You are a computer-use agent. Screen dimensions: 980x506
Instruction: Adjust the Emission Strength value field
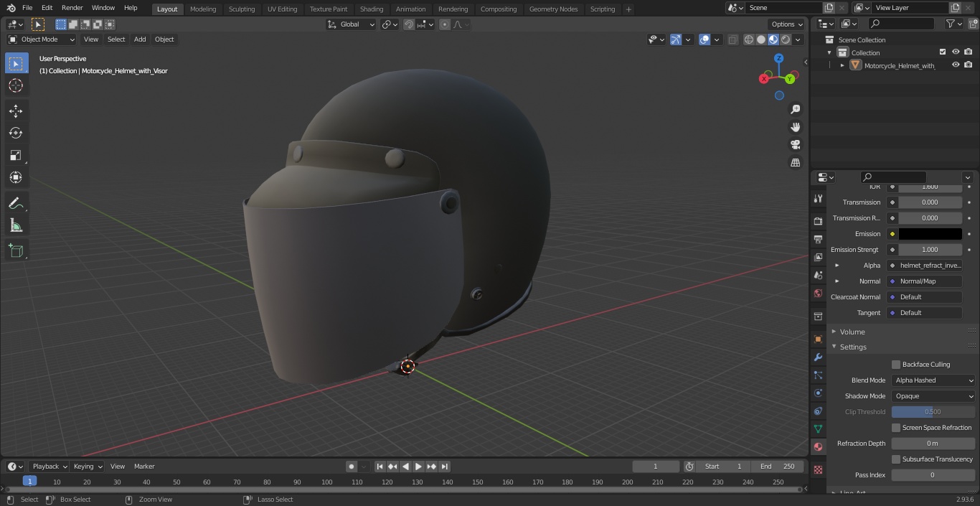(x=930, y=250)
